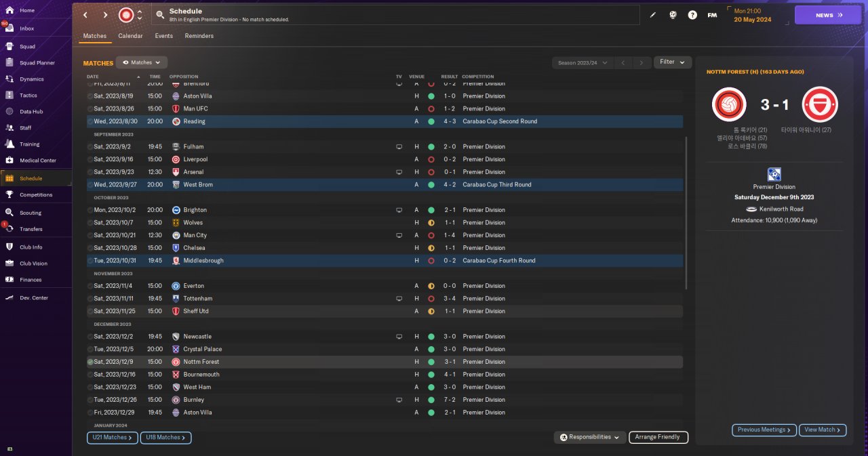The image size is (868, 456).
Task: Open the Medical Center icon
Action: tap(9, 161)
